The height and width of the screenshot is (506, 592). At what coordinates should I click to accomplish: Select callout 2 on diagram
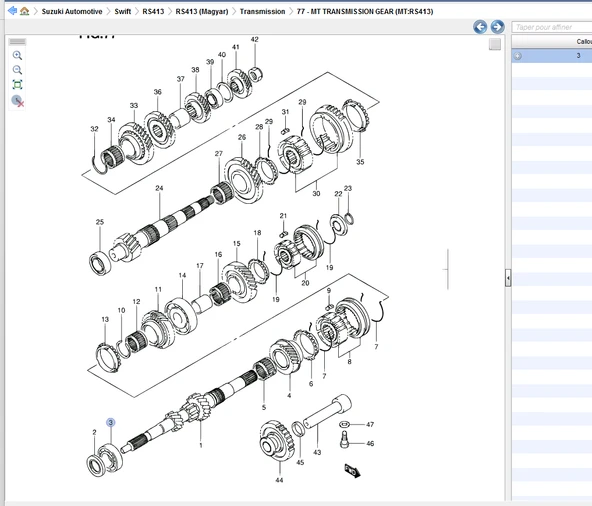coord(94,432)
